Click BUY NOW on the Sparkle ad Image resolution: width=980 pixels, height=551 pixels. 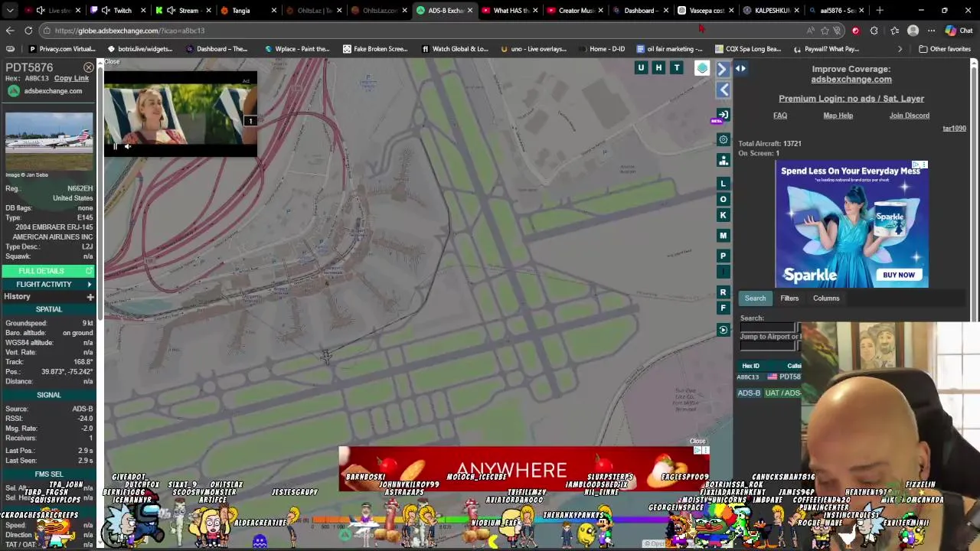(x=899, y=275)
